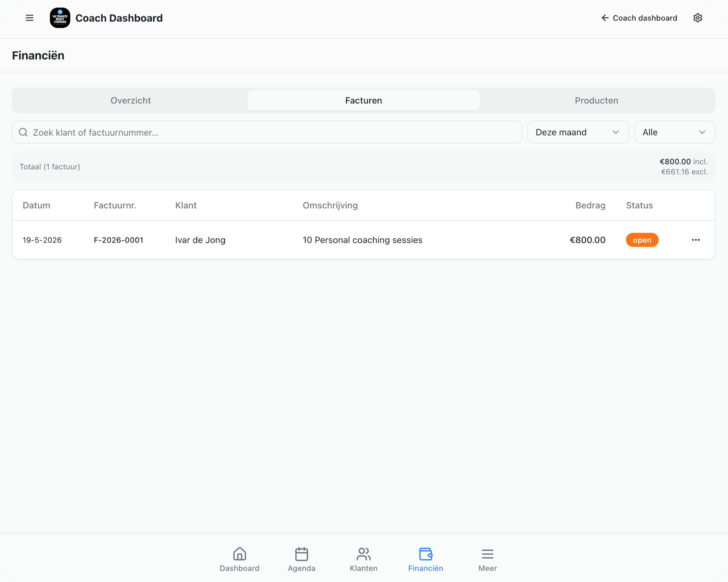Select the Facturen tab

tap(364, 100)
